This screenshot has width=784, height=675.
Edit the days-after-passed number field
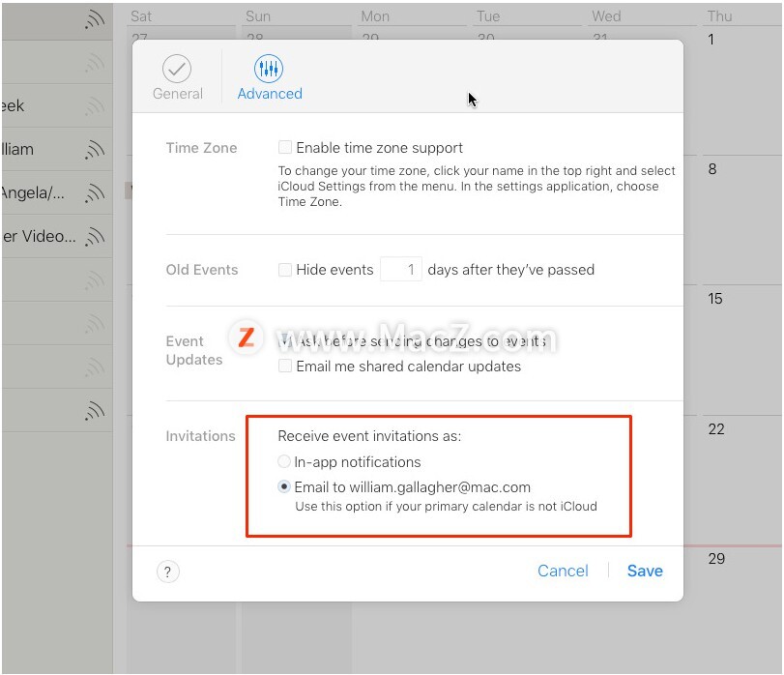click(401, 269)
